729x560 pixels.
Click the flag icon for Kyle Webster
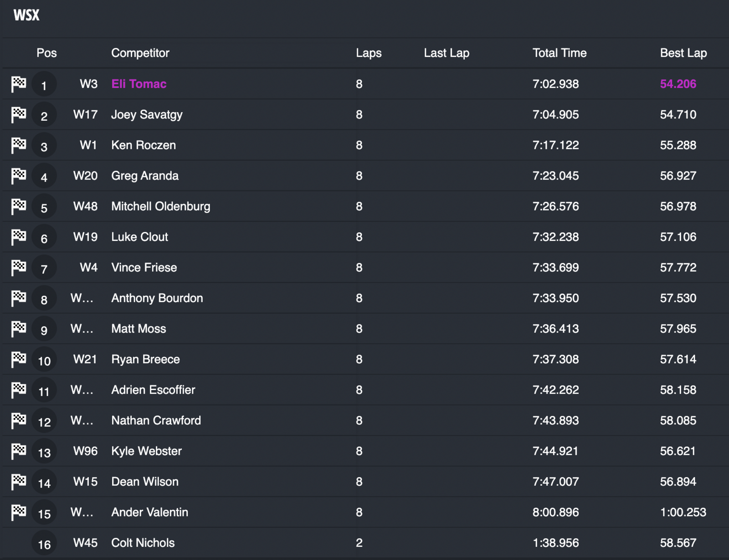pyautogui.click(x=19, y=451)
